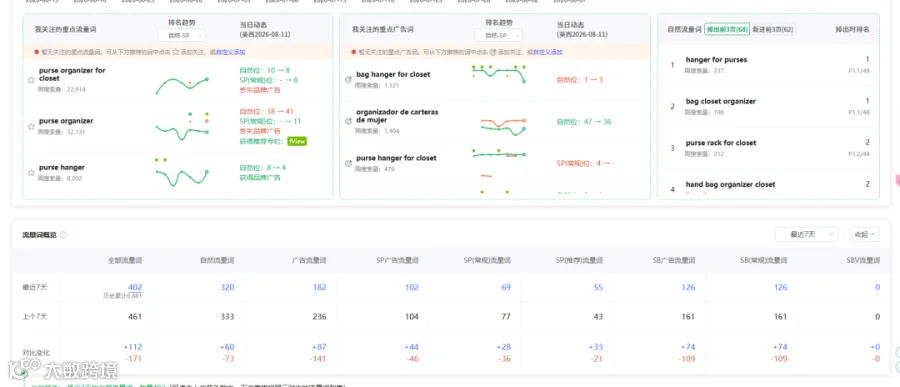
Task: Click the 'purse organizer for closet' keyword text
Action: click(x=72, y=74)
